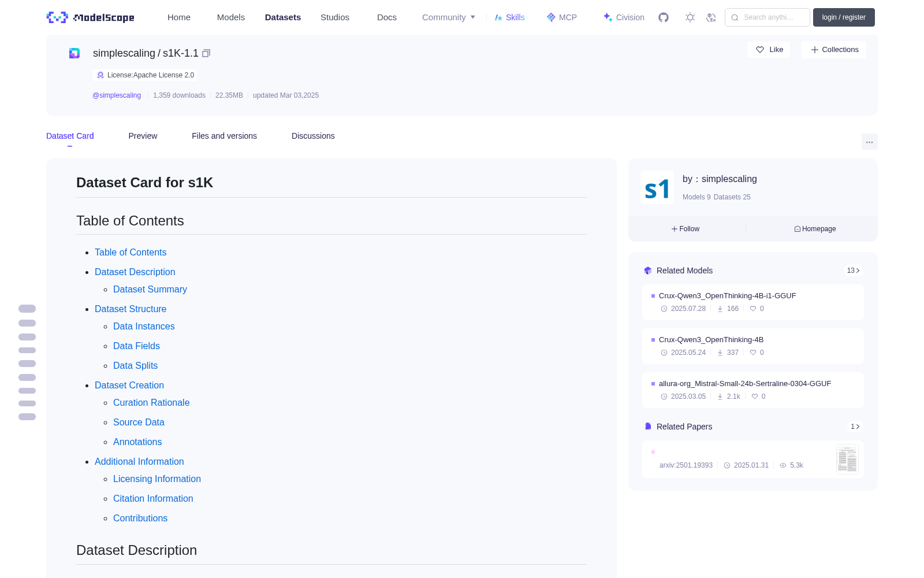Viewport: 924px width, 578px height.
Task: Click the 'updated Mar 03,2025' text
Action: tap(286, 95)
